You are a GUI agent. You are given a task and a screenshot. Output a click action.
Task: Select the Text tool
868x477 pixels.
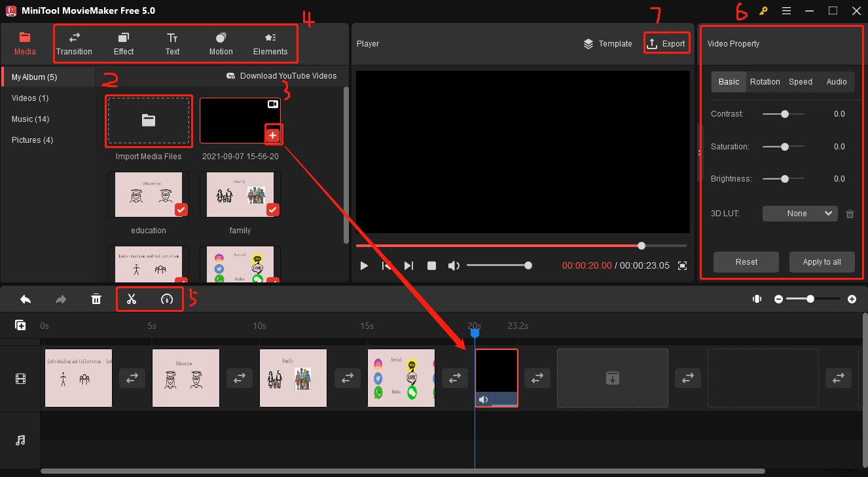point(172,43)
